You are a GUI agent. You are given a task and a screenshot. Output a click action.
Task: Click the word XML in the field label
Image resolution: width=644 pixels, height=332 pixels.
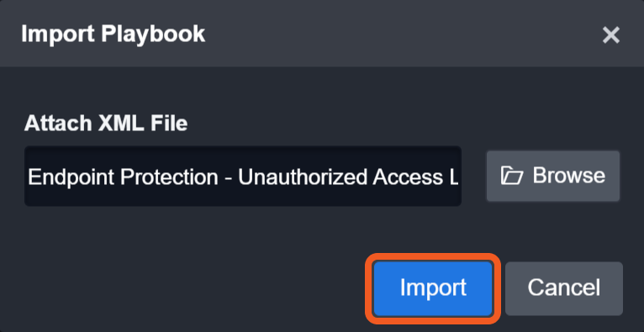click(x=121, y=123)
